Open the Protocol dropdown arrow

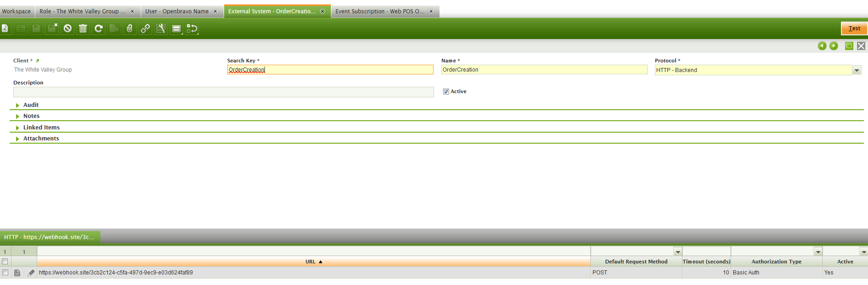tap(857, 70)
